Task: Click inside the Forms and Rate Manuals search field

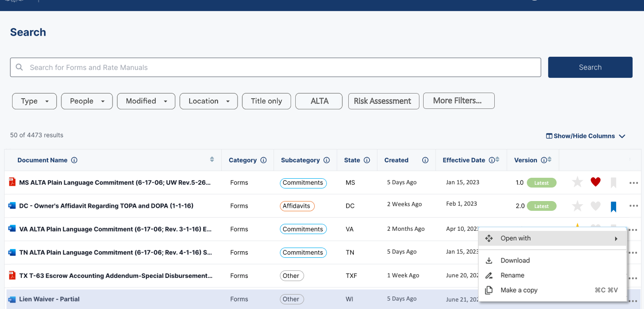Action: (186, 67)
